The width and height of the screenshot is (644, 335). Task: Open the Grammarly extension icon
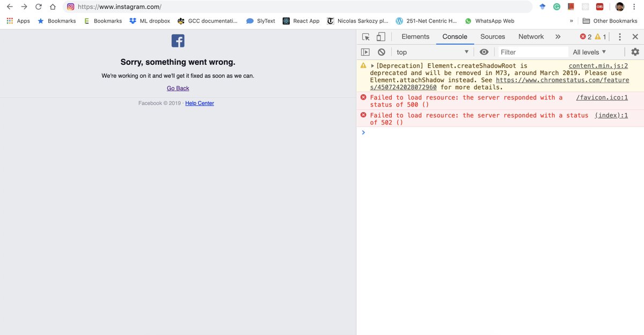pos(557,7)
